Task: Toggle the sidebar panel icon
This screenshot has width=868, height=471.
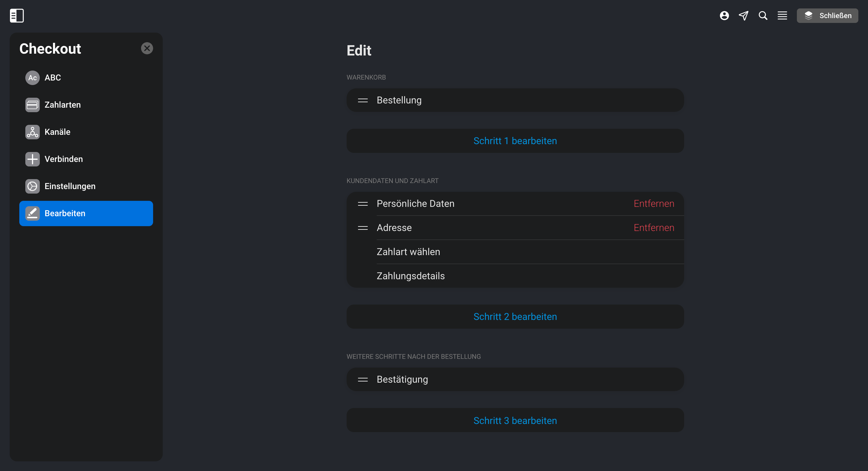Action: point(17,15)
